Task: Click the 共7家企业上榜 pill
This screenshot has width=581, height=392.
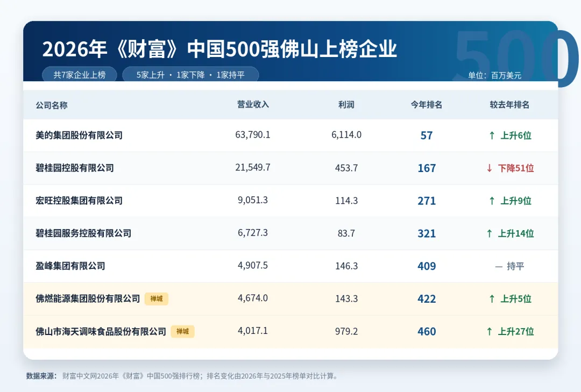Action: pyautogui.click(x=79, y=74)
